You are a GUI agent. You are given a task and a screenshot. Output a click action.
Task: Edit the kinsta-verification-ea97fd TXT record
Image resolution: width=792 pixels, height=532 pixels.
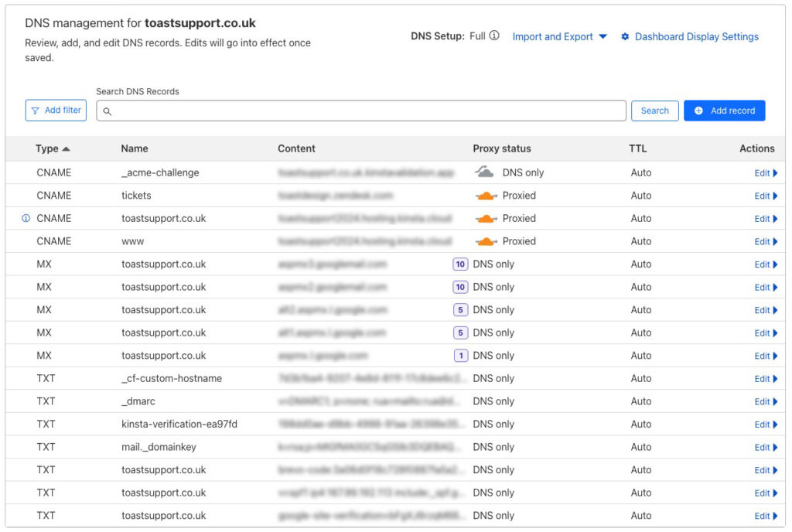[766, 424]
